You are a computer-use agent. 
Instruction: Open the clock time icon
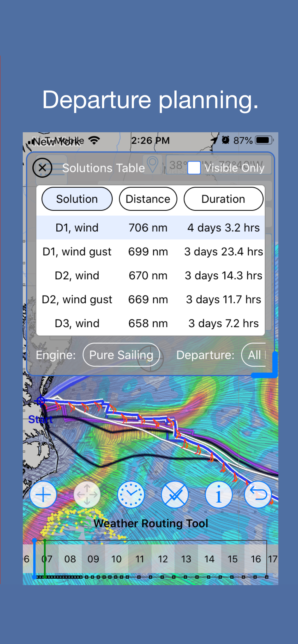tap(131, 494)
